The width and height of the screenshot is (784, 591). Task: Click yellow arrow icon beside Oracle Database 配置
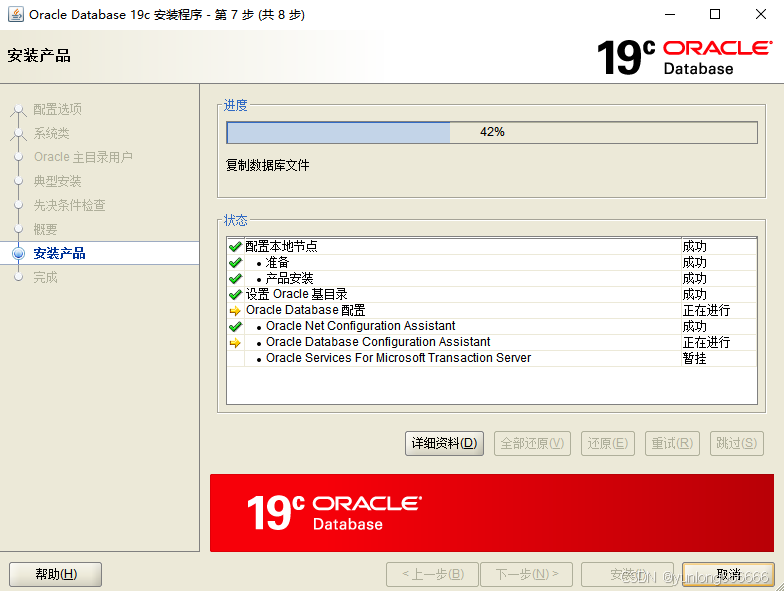coord(235,311)
